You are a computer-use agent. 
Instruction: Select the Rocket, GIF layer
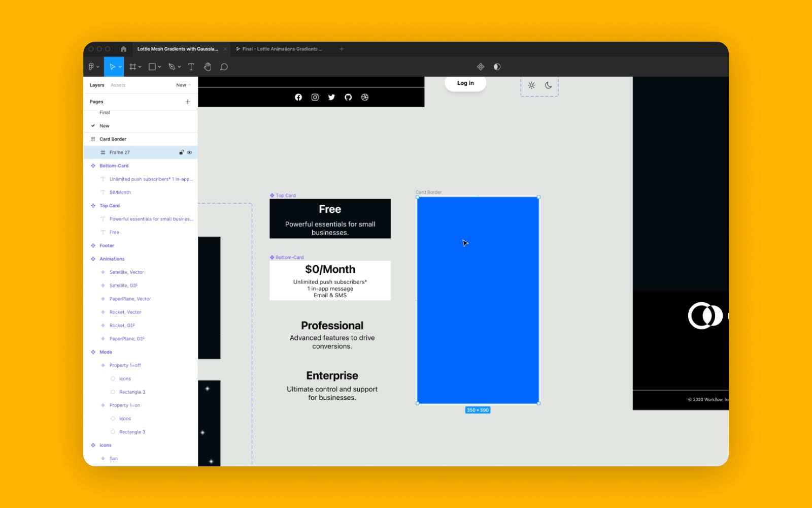(x=122, y=326)
